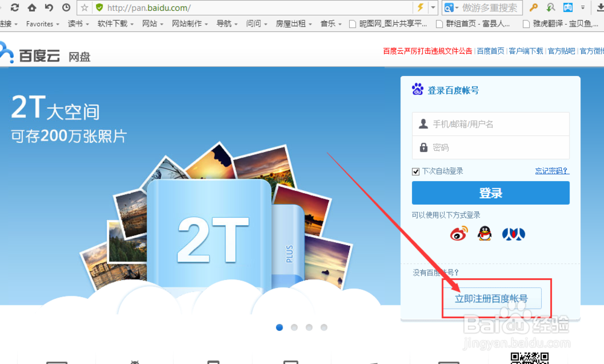Bookmark page with the star icon
The width and height of the screenshot is (604, 364).
coord(85,8)
